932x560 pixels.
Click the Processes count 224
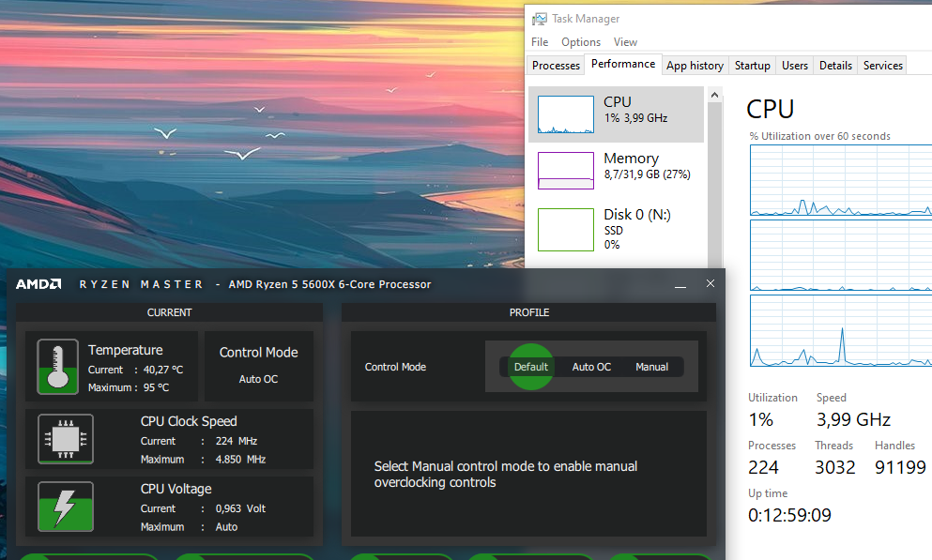click(x=763, y=467)
